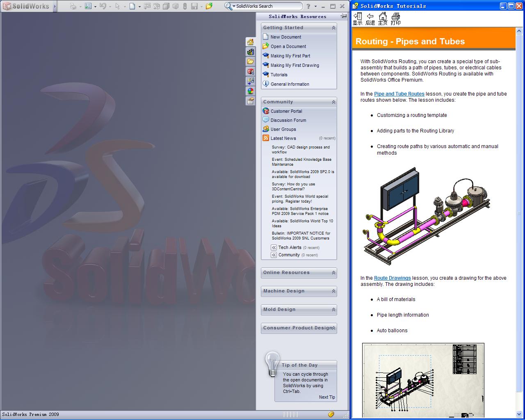Screen dimensions: 525x420
Task: Open the Options icon in the toolbar
Action: point(88,6)
